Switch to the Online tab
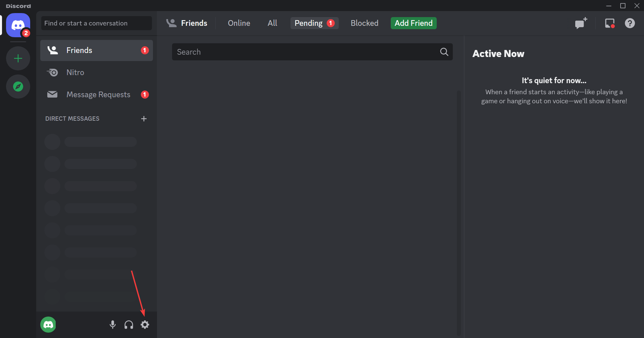Screen dimensions: 644x338 click(x=239, y=23)
